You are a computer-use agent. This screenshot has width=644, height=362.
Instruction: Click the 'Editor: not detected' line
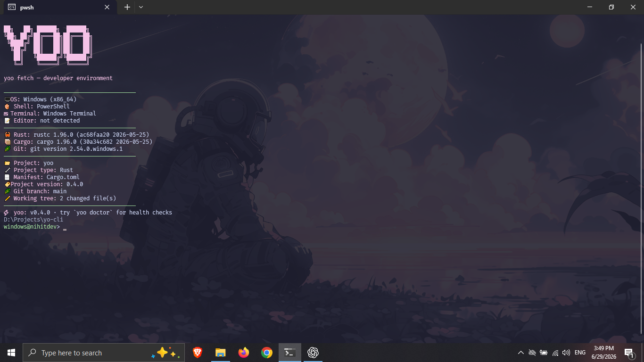tap(42, 121)
